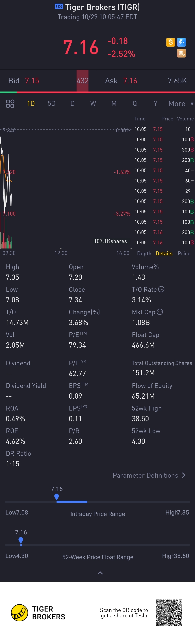Tap the 107.1Kshares volume label
The image size is (195, 644).
click(x=110, y=241)
